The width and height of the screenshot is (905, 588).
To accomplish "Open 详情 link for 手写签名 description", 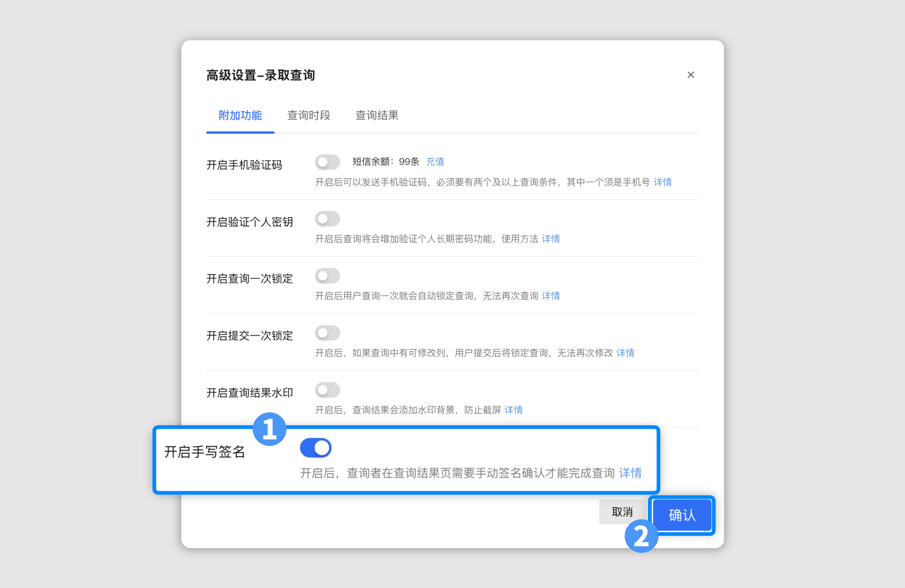I will 630,473.
